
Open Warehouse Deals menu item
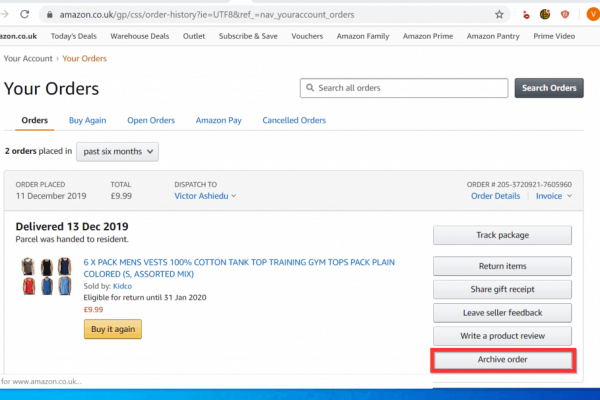pos(140,36)
